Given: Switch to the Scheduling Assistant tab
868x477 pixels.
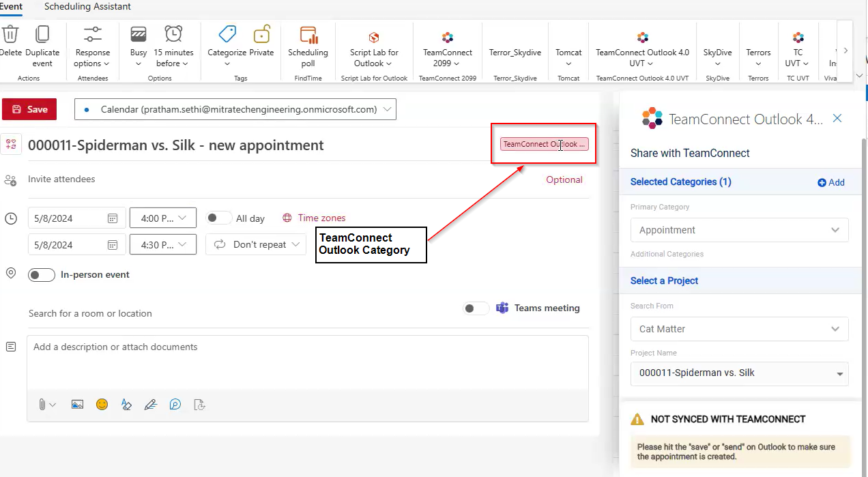Looking at the screenshot, I should [87, 7].
